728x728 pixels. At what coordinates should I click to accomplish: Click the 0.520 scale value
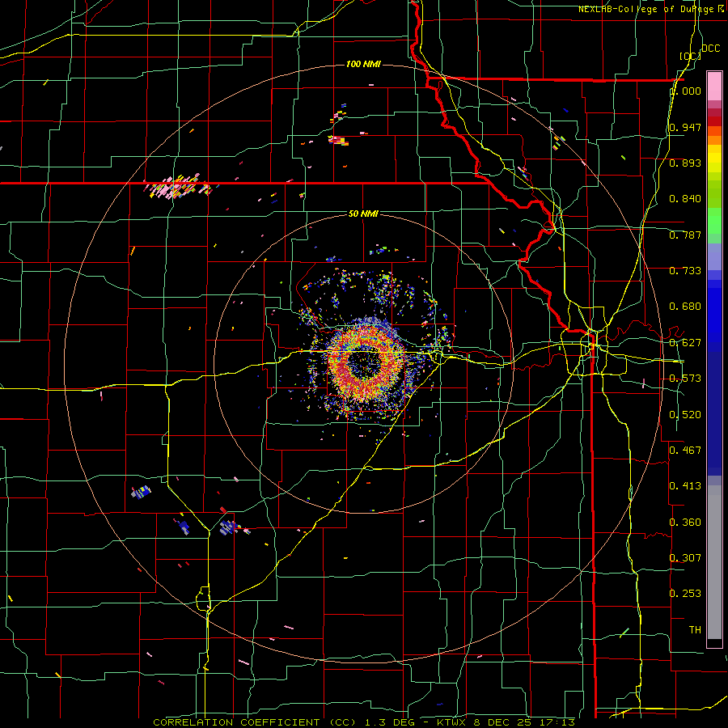click(x=685, y=415)
